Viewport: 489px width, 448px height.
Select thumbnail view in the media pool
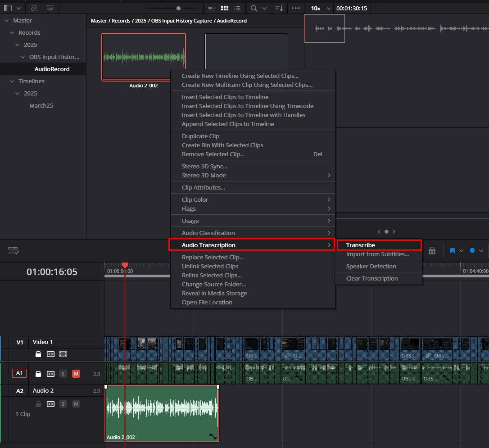tap(225, 8)
